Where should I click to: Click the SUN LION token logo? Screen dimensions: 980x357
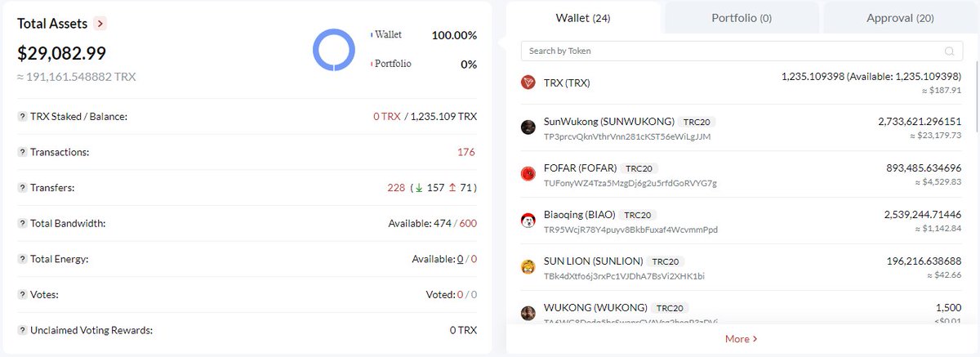coord(528,267)
